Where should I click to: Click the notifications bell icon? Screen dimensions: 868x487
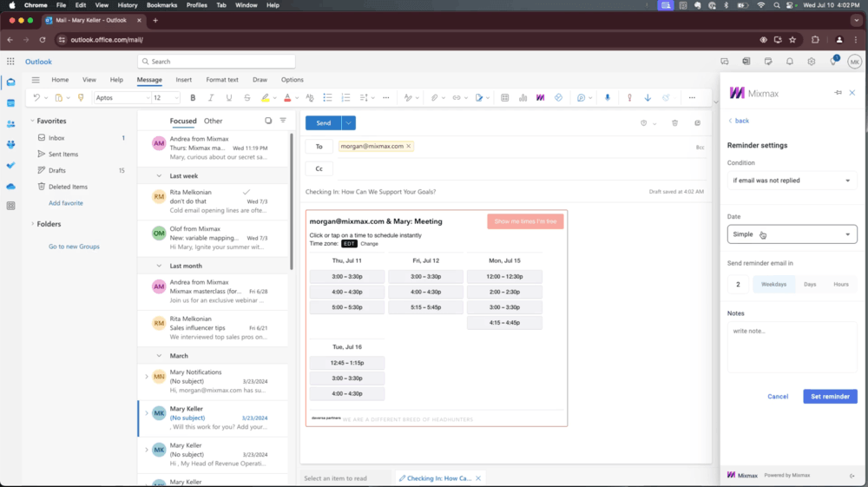790,62
